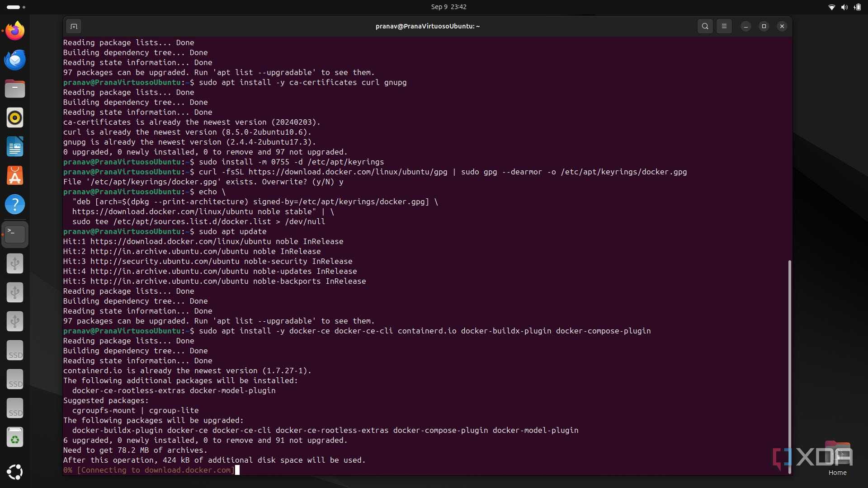
Task: Open the second USB drive in dock
Action: pos(15,292)
